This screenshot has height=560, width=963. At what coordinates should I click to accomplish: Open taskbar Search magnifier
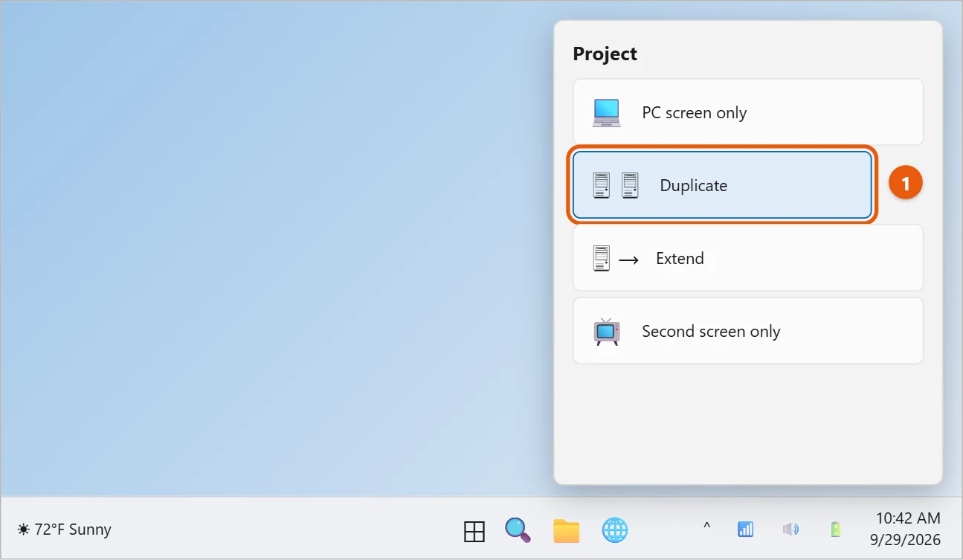(518, 530)
